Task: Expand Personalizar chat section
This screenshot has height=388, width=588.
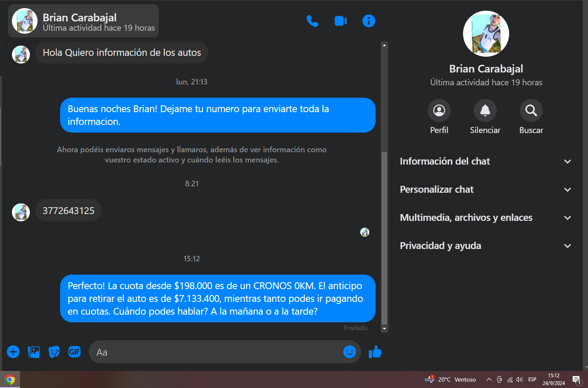Action: tap(486, 189)
